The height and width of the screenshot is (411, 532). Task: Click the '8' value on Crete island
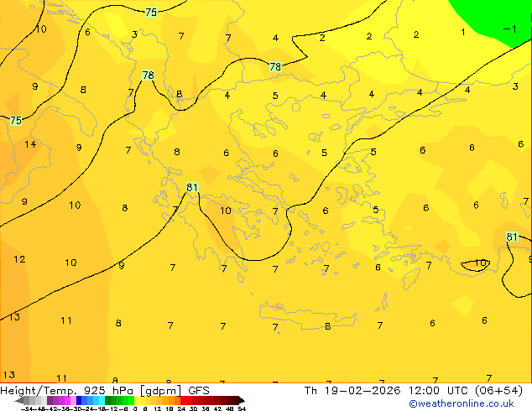[327, 326]
